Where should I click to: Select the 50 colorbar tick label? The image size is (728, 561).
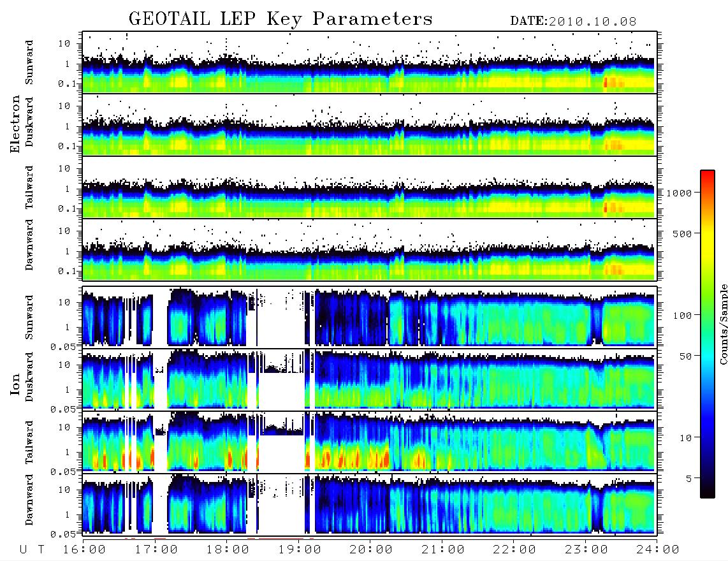(x=686, y=356)
